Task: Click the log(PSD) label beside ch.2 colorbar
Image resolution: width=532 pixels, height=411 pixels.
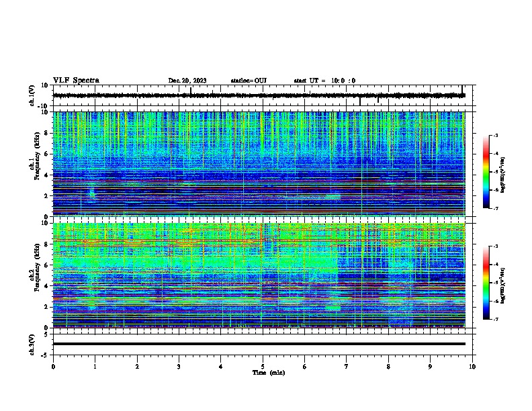Action: [503, 285]
